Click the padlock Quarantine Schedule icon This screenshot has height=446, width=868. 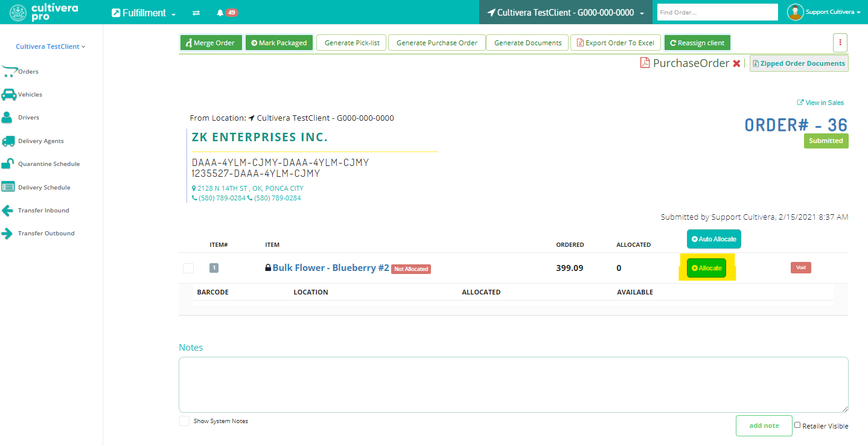8,163
